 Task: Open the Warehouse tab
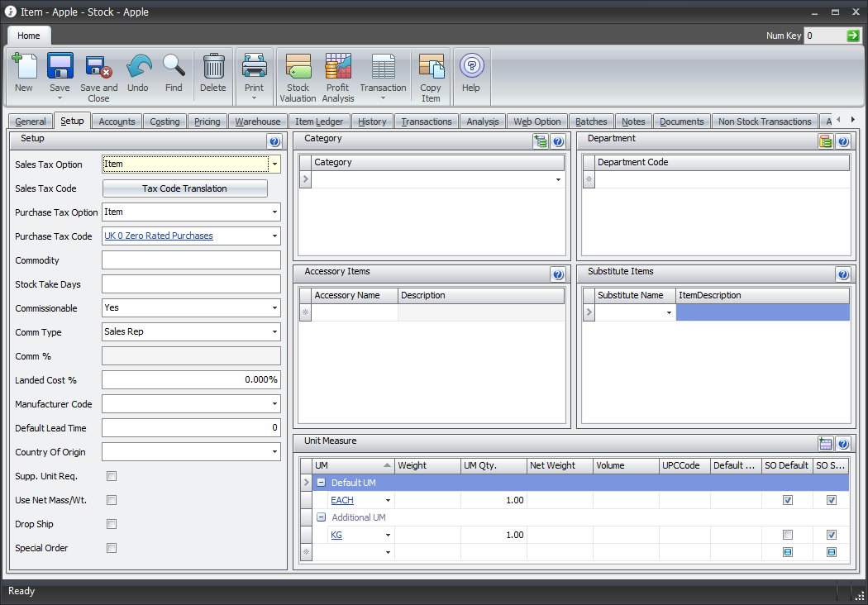coord(257,121)
